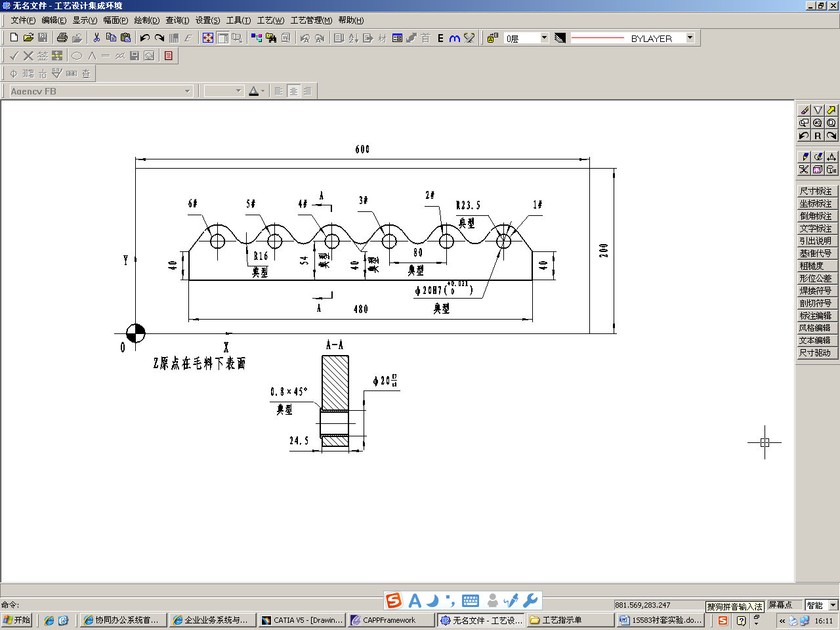Print the drawing via the printer icon

[62, 38]
